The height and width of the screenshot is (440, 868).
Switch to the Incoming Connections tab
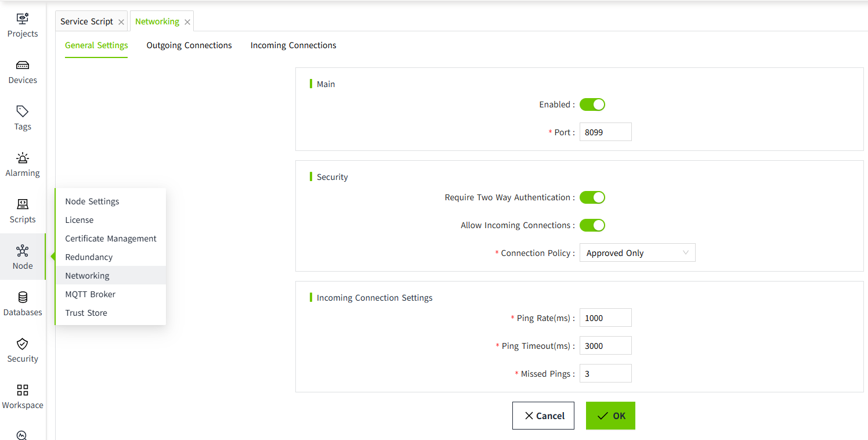[293, 45]
